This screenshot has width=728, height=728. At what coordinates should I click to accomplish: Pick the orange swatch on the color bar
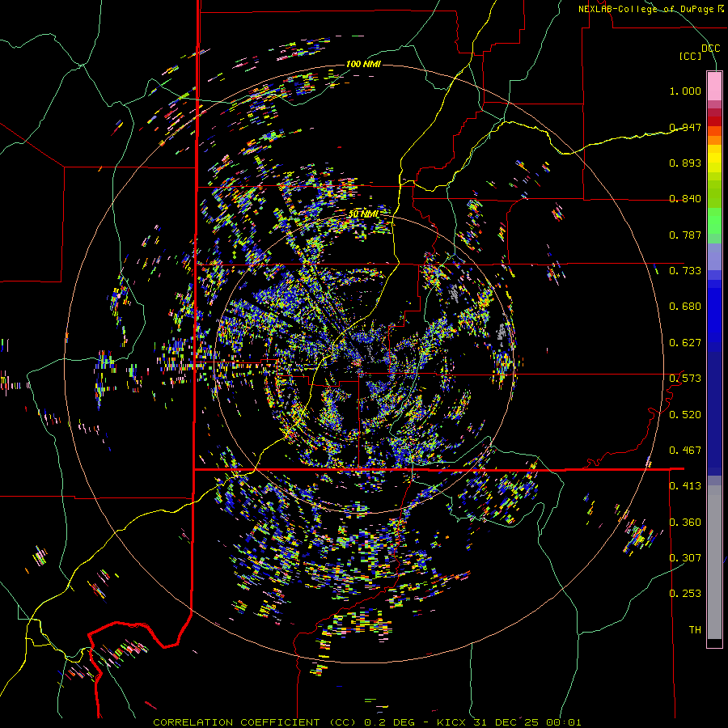tap(714, 140)
